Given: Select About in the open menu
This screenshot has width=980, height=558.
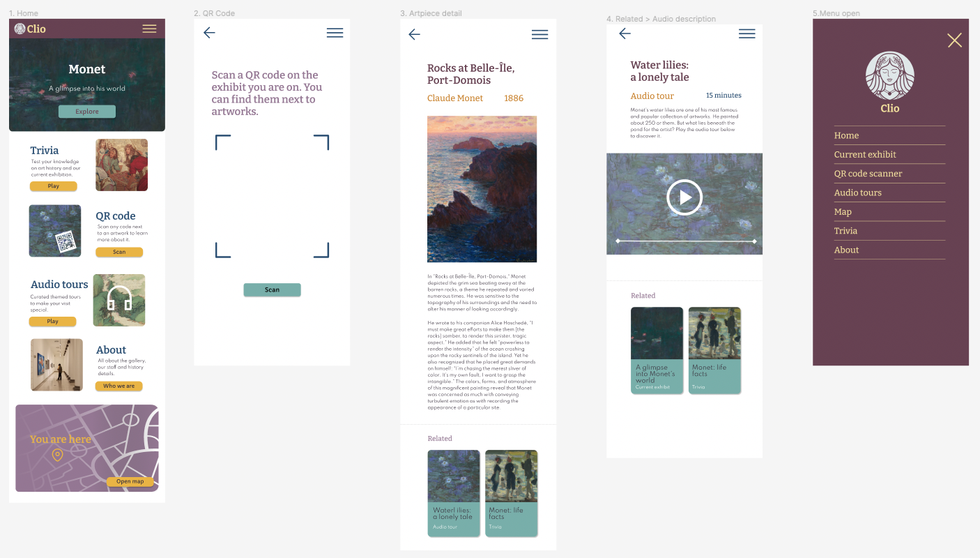Looking at the screenshot, I should 889,250.
